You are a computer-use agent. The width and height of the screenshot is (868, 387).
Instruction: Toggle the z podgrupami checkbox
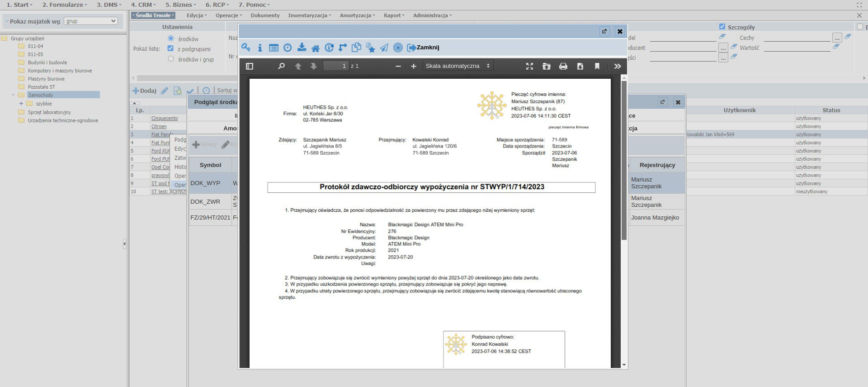click(170, 48)
